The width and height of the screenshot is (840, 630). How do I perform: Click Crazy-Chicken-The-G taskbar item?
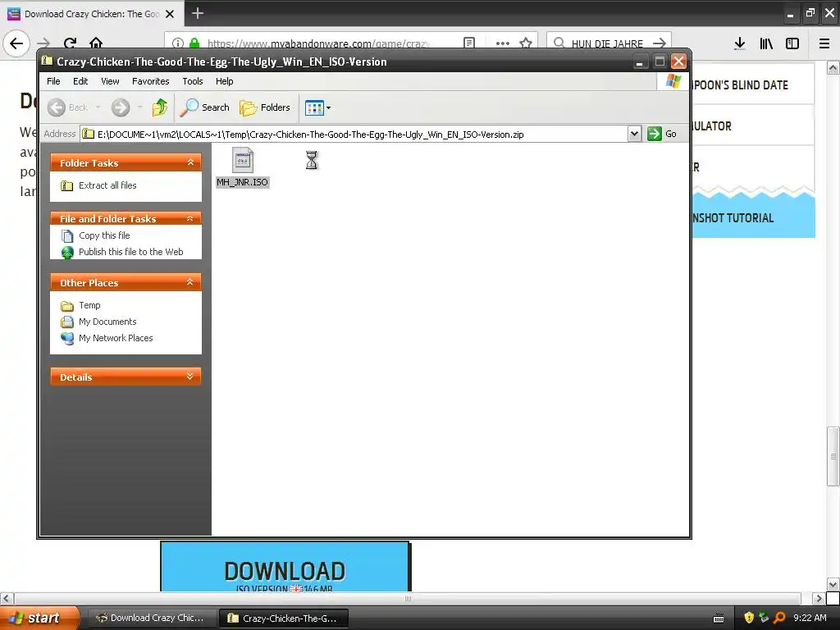[x=284, y=619]
